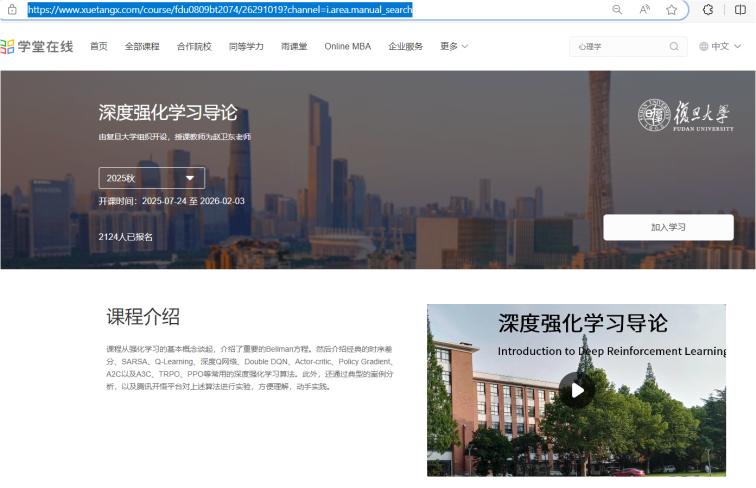Image resolution: width=756 pixels, height=488 pixels.
Task: Click the zoom magnifier icon in address bar
Action: tap(617, 10)
